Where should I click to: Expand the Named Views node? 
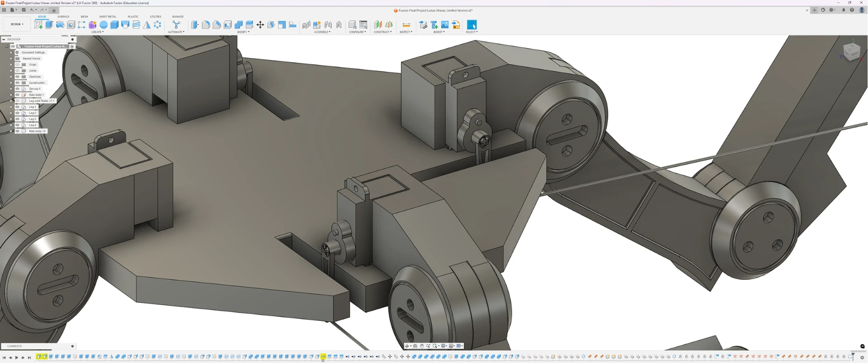coord(11,58)
